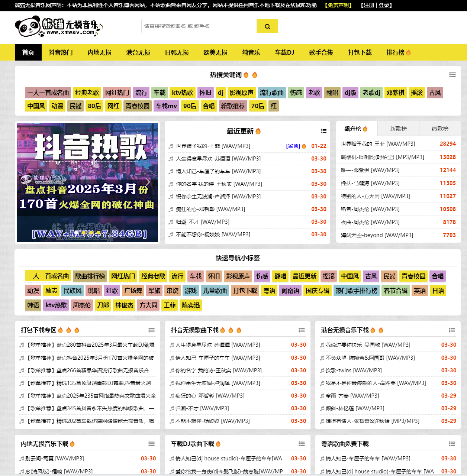This screenshot has height=476, width=467.
Task: Switch to the 新歌榜 tab
Action: point(398,129)
